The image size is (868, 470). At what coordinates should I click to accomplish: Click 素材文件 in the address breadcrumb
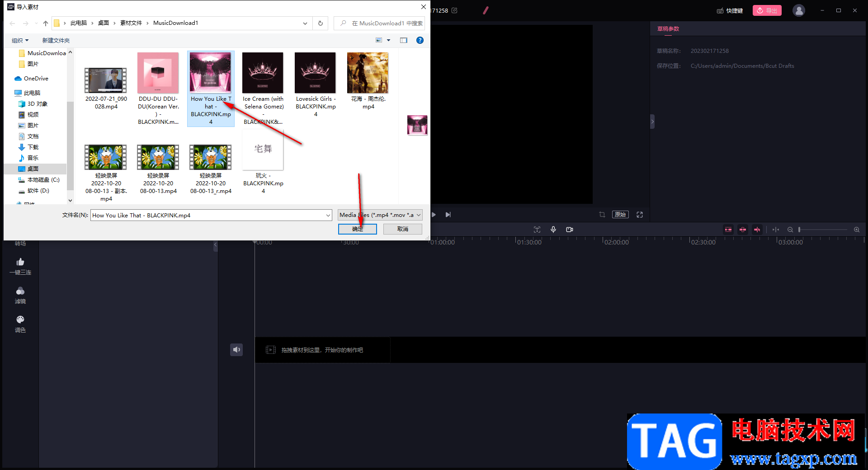[131, 23]
